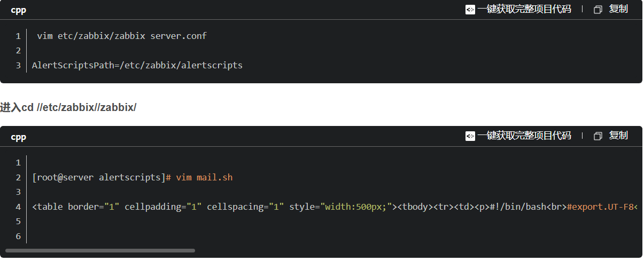Click '#export.UT-F8' text in code
Image resolution: width=644 pixels, height=261 pixels.
pos(601,207)
